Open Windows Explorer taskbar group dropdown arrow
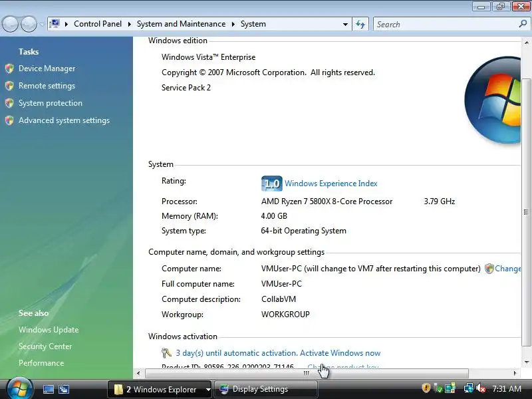The image size is (532, 399). (x=208, y=390)
